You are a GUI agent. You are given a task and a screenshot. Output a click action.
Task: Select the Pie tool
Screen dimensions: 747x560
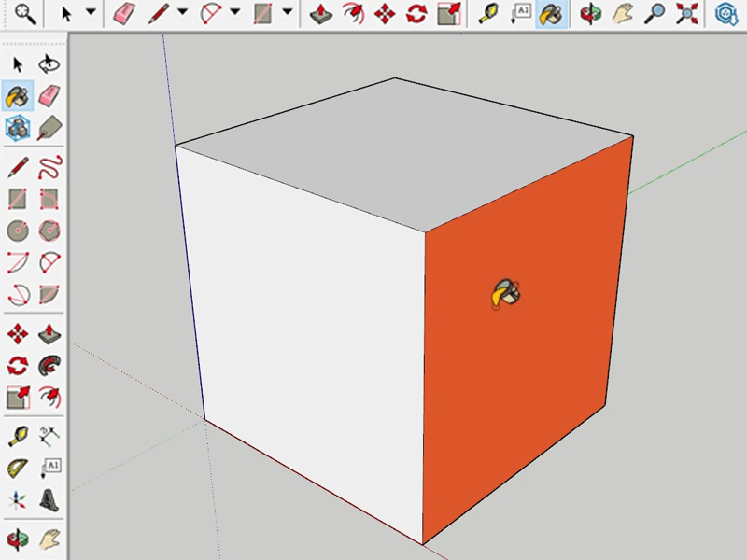[x=49, y=294]
